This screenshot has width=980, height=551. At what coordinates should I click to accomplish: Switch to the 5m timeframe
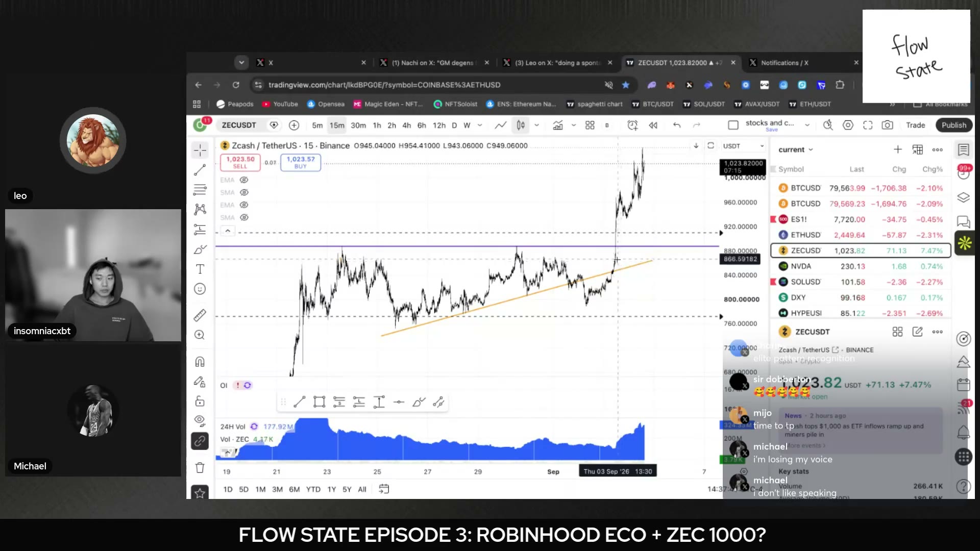coord(317,125)
